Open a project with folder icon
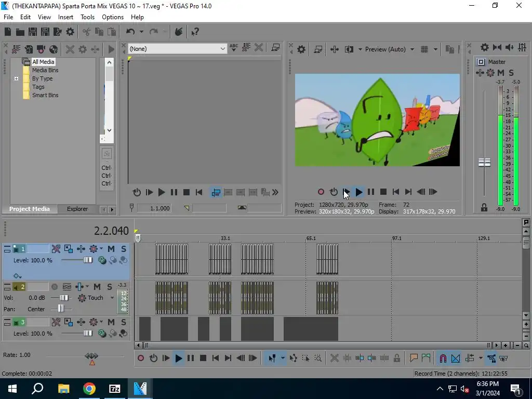 (x=20, y=32)
